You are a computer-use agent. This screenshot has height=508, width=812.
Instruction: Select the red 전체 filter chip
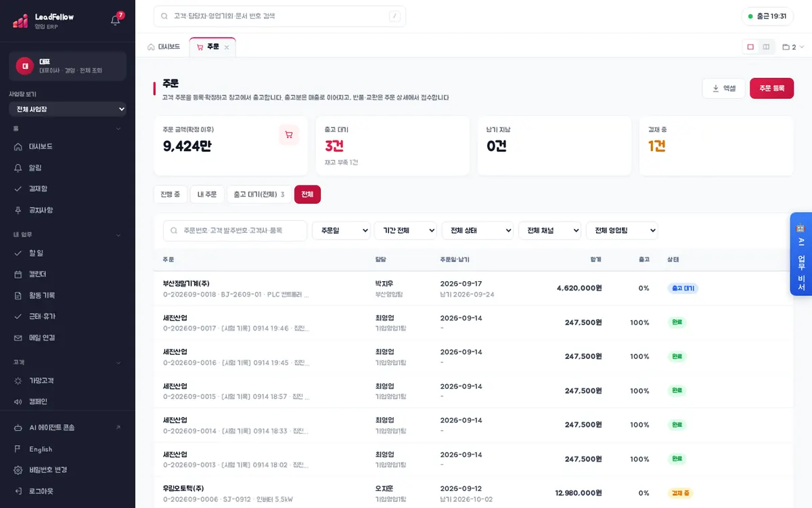[x=307, y=194]
